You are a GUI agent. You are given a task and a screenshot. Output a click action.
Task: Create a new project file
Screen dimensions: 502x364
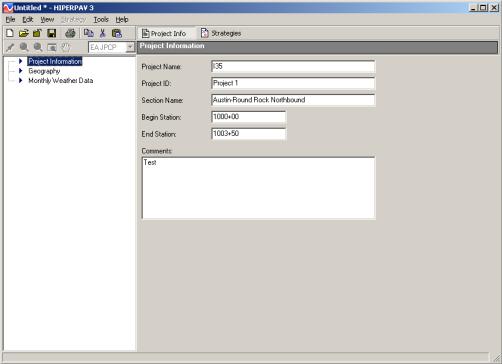pos(10,33)
